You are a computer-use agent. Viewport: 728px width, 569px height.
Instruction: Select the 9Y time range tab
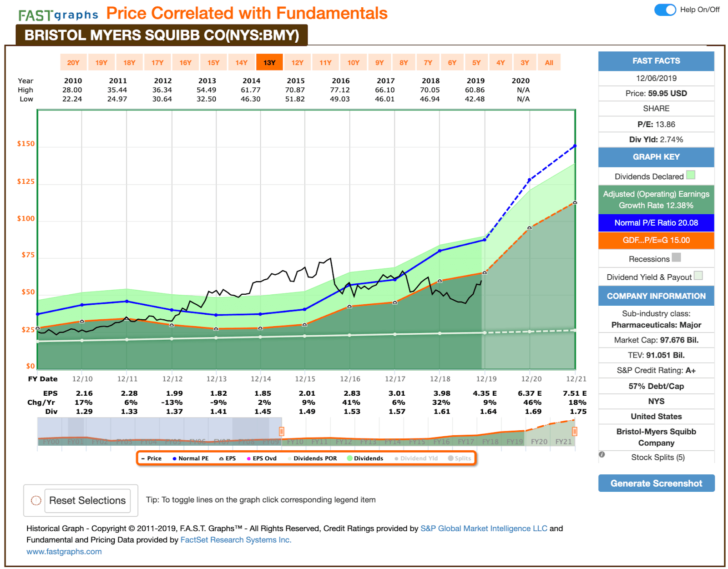pyautogui.click(x=379, y=63)
